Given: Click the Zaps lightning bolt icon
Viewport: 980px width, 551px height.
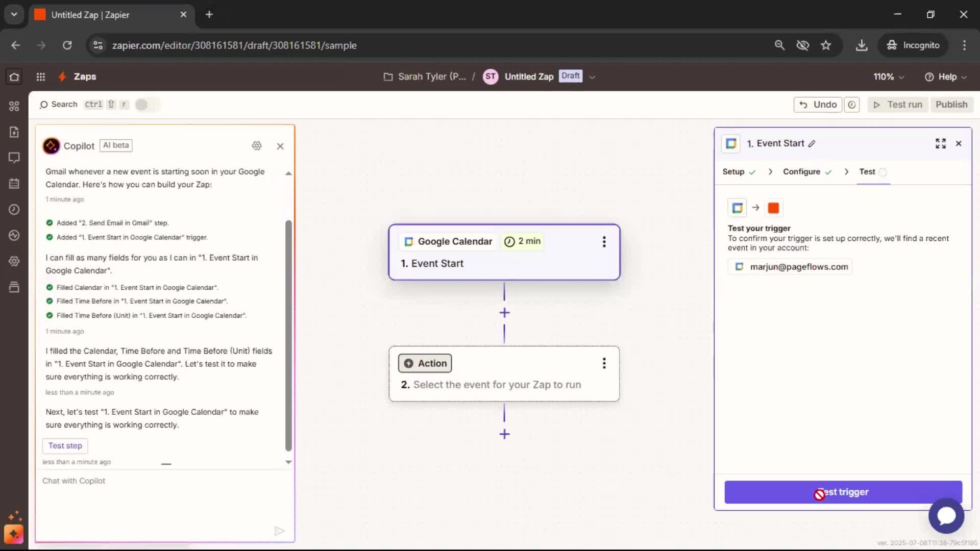Looking at the screenshot, I should (x=62, y=77).
